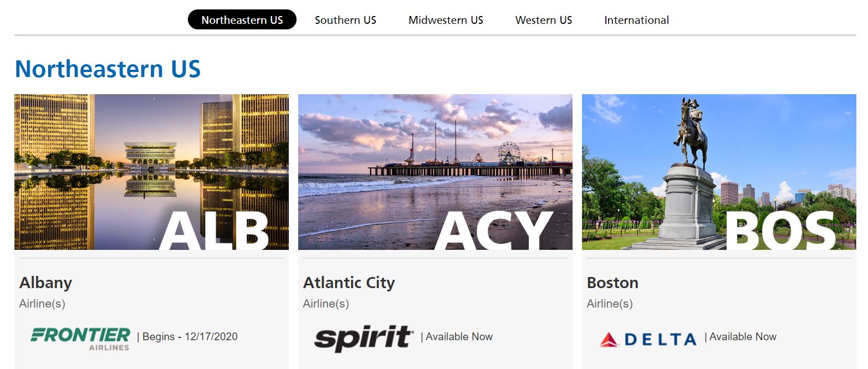Switch to the Southern US tab
Viewport: 868px width, 369px height.
(x=345, y=20)
